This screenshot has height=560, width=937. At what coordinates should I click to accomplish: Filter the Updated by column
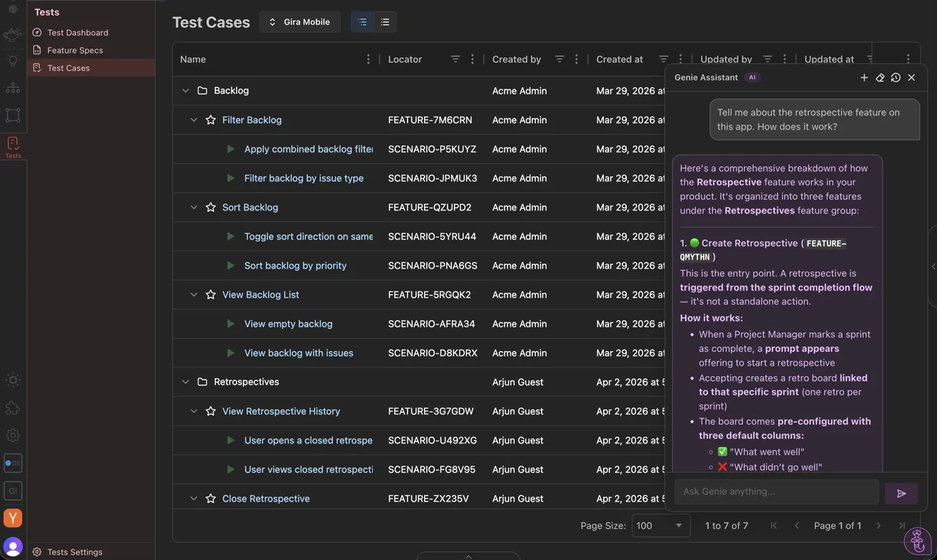(768, 60)
